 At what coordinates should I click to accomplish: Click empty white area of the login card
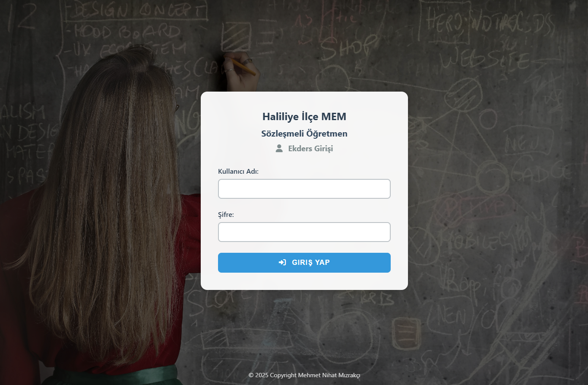[x=304, y=281]
